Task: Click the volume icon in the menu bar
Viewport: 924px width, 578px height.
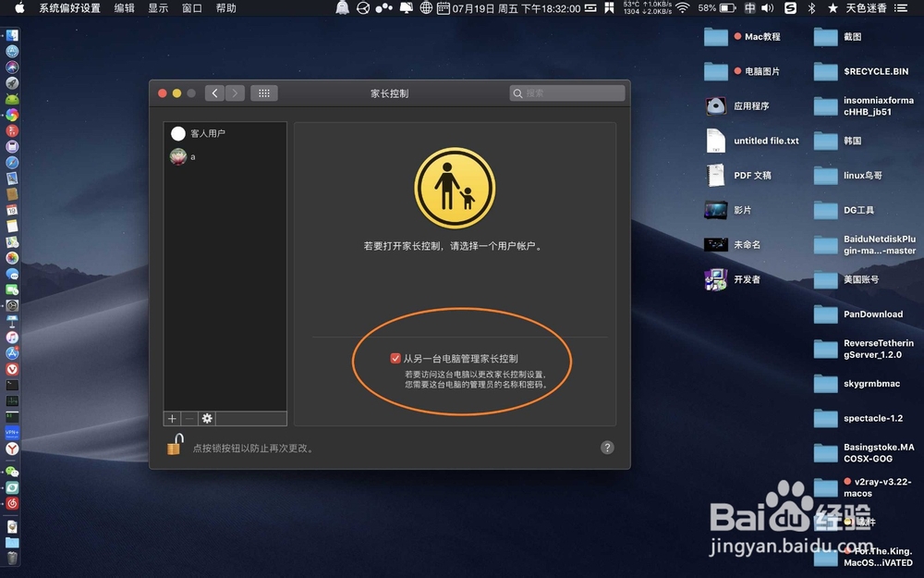Action: point(766,8)
